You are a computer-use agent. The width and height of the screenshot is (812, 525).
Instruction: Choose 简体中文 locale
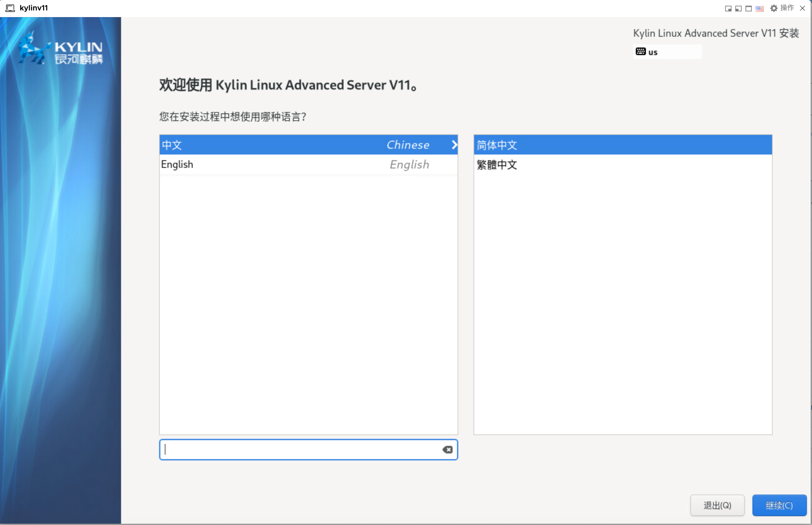(x=622, y=145)
